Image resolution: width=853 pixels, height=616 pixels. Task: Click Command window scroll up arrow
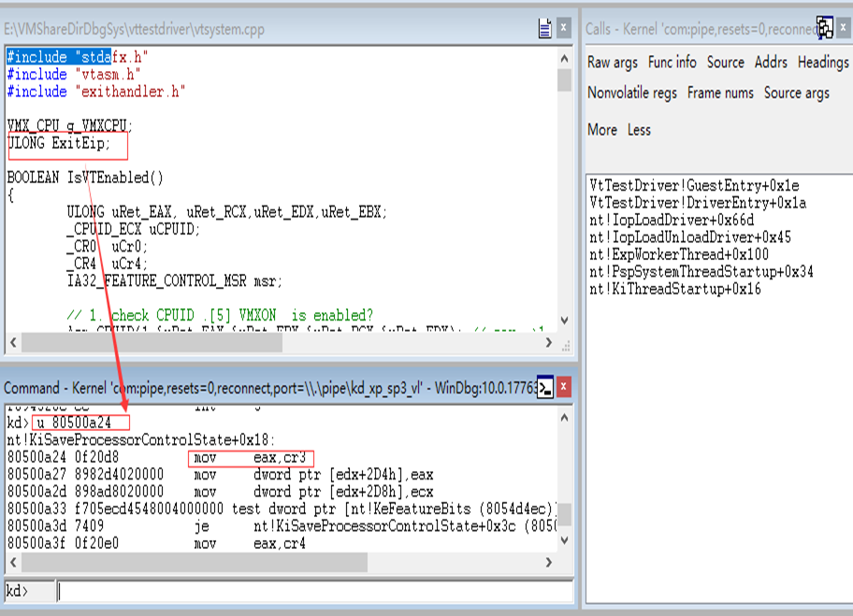(x=564, y=418)
